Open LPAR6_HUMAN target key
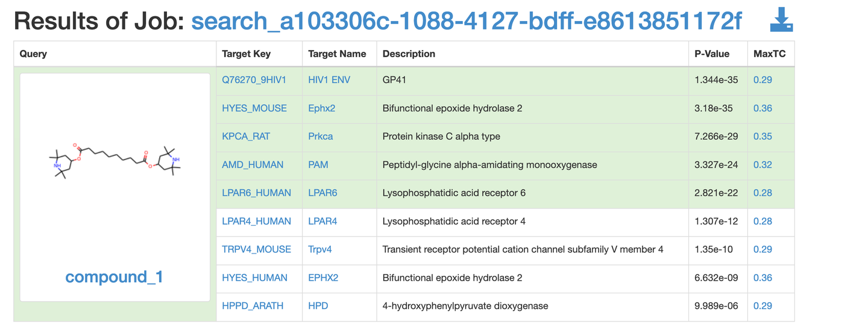The height and width of the screenshot is (336, 868). (256, 193)
